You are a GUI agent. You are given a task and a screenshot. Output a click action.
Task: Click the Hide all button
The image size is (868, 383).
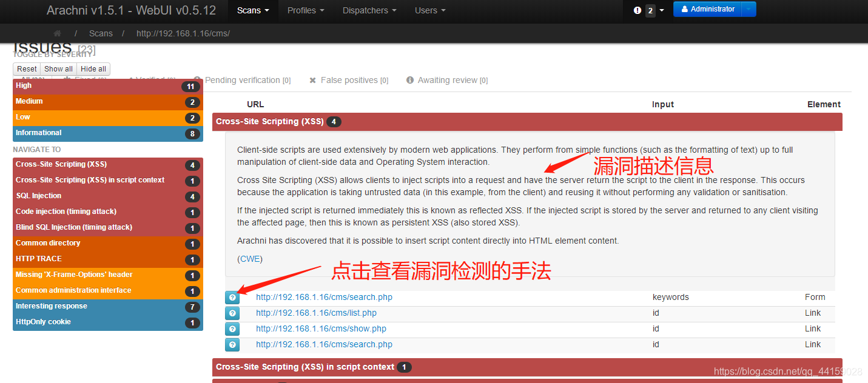(93, 69)
